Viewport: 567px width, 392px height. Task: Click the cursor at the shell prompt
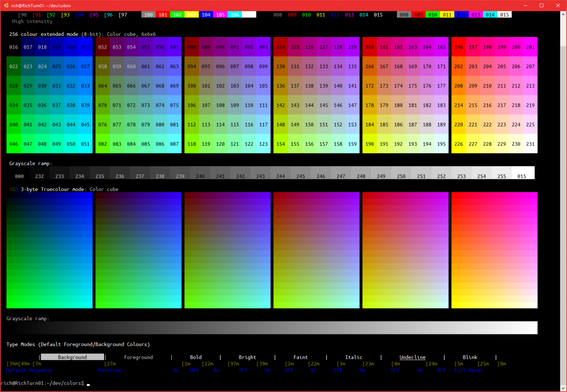point(88,385)
